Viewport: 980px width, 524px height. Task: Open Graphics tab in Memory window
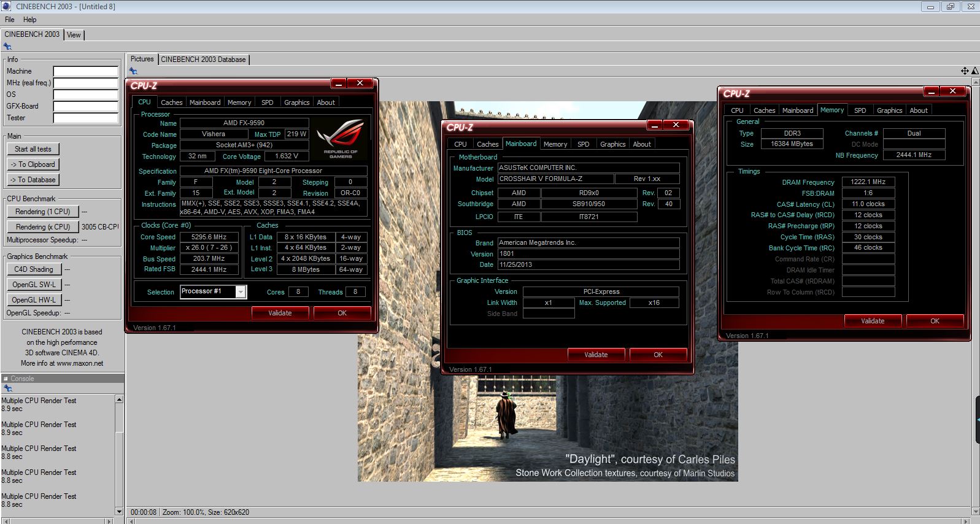(x=890, y=110)
